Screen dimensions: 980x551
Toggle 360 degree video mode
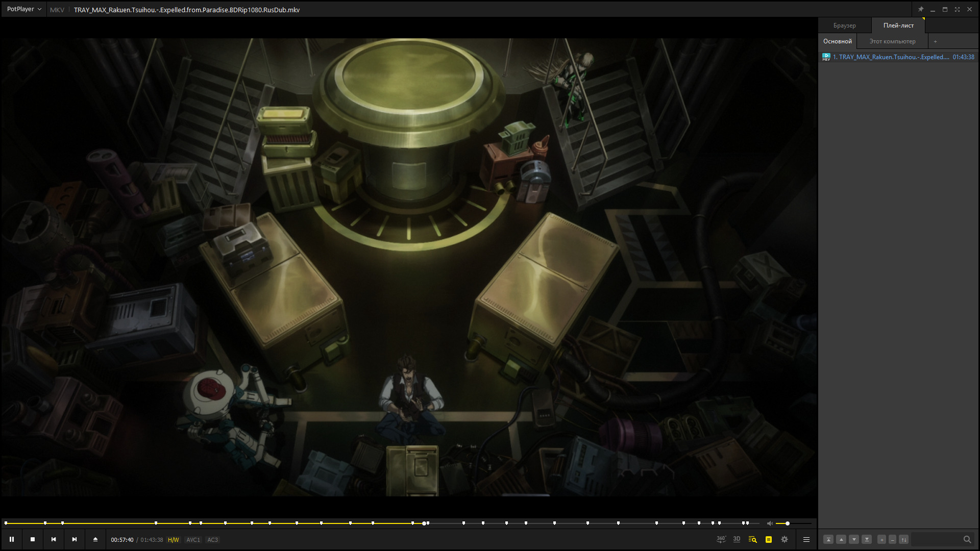click(x=721, y=539)
